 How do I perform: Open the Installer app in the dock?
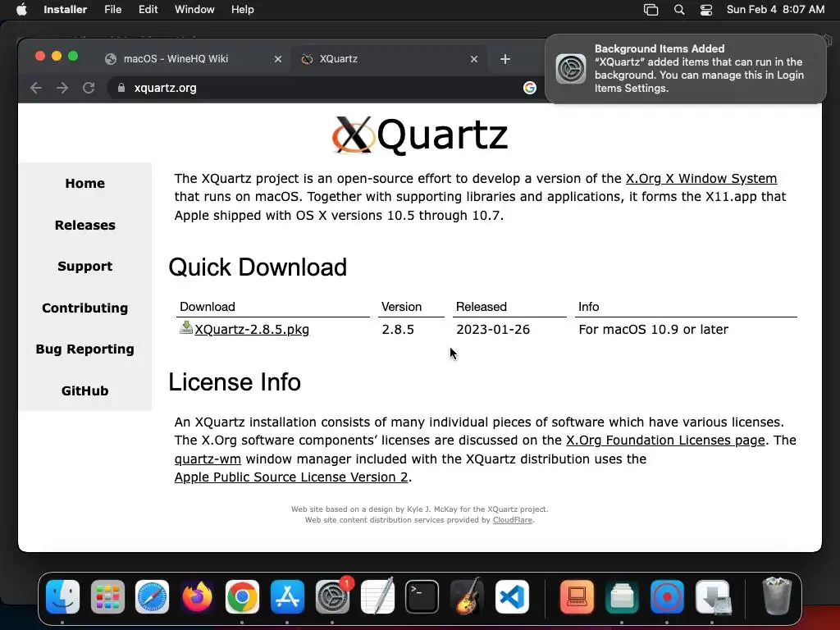[713, 597]
